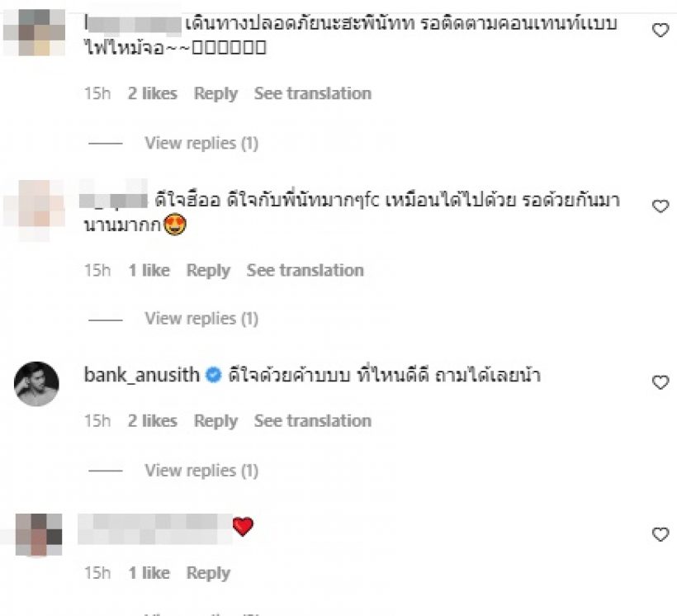Click bank_anusith's profile picture
The image size is (677, 616).
pyautogui.click(x=36, y=384)
